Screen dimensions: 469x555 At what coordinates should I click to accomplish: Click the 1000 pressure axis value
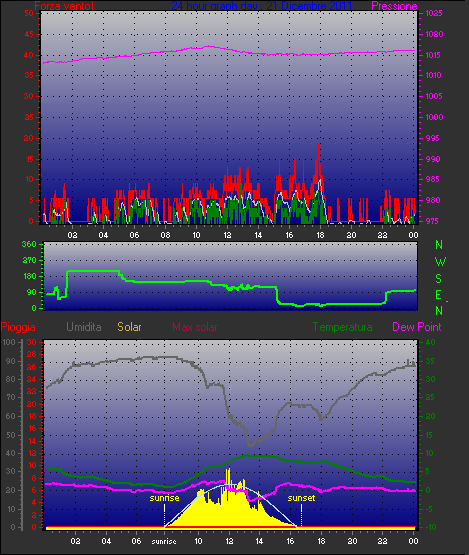[x=434, y=117]
